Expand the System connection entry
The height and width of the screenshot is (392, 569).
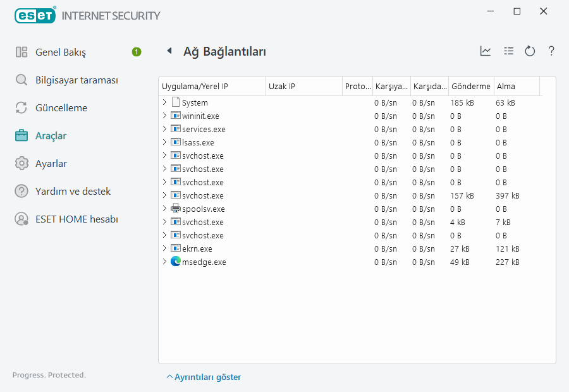(x=166, y=102)
